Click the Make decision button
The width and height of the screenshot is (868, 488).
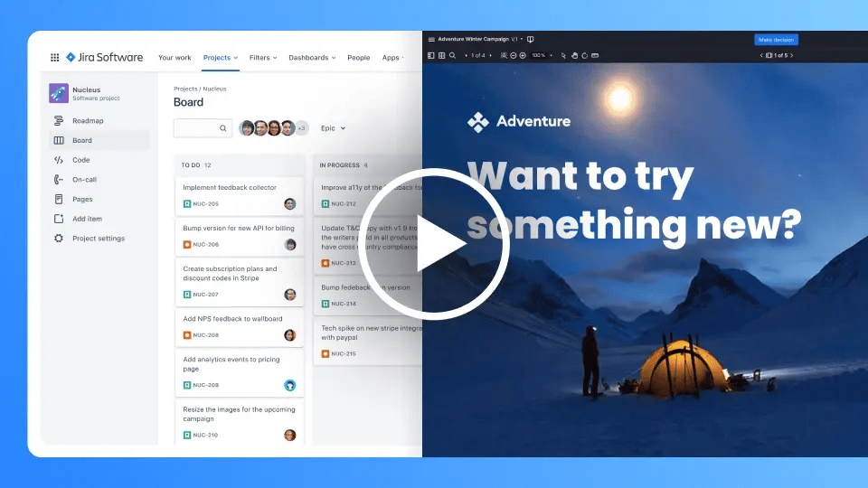[776, 40]
